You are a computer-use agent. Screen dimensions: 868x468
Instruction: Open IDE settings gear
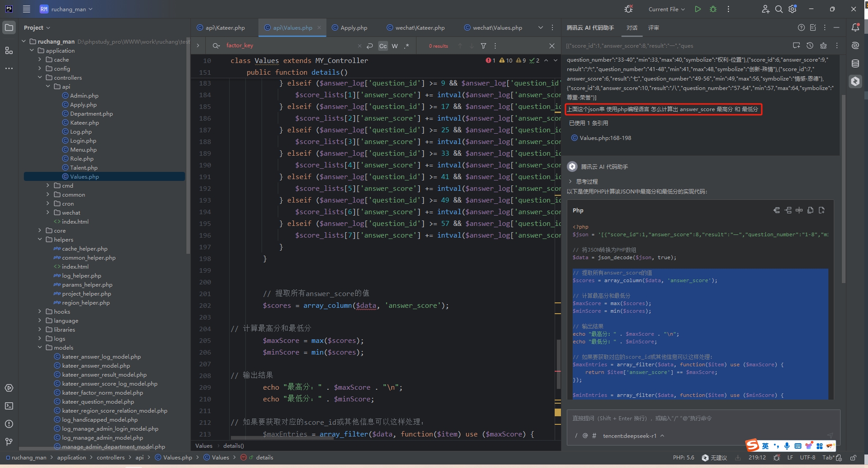click(792, 9)
